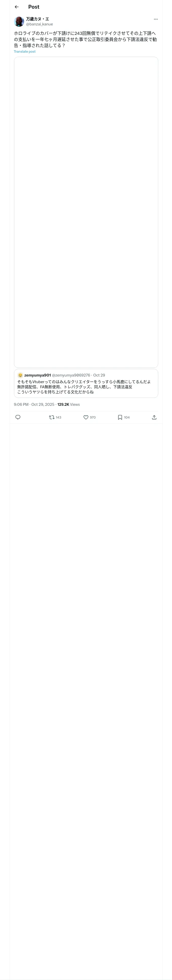Open the three-dot more options menu
The width and height of the screenshot is (172, 980).
coord(156,19)
